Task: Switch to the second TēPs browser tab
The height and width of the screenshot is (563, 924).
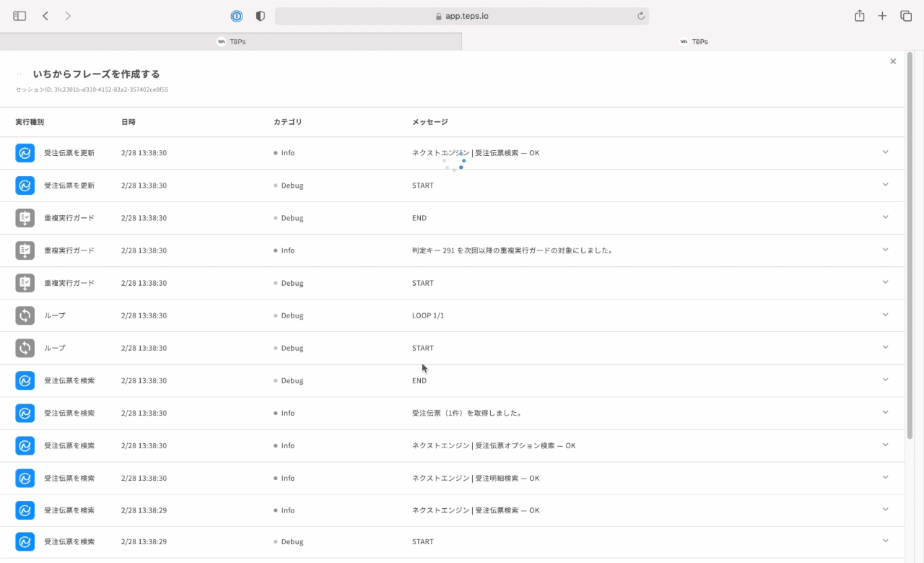Action: 693,42
